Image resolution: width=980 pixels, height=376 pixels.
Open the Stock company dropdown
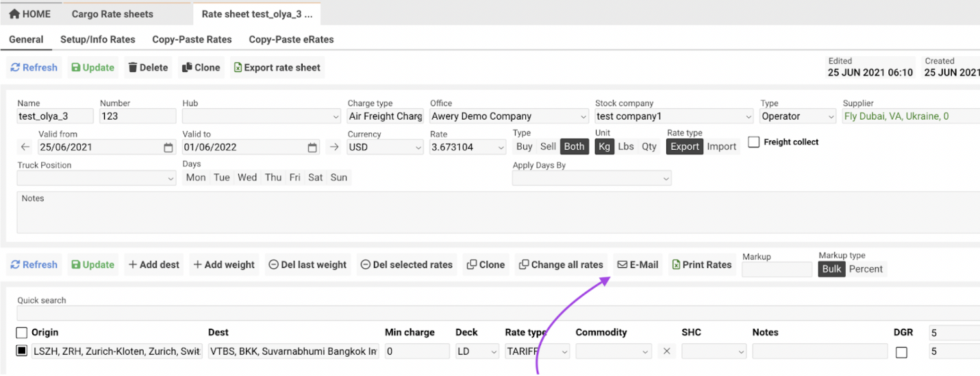tap(674, 116)
